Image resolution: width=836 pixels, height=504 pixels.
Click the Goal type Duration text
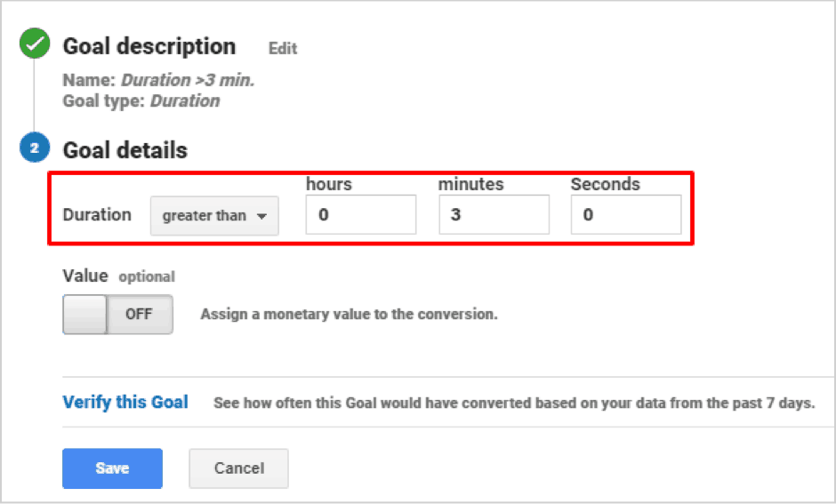(185, 100)
